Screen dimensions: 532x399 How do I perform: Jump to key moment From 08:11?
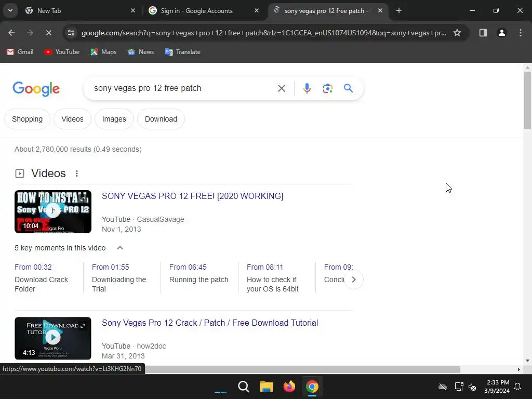coord(264,267)
